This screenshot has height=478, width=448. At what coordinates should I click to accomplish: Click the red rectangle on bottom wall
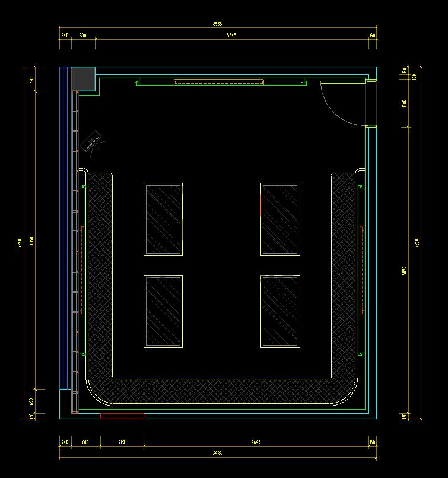click(122, 416)
